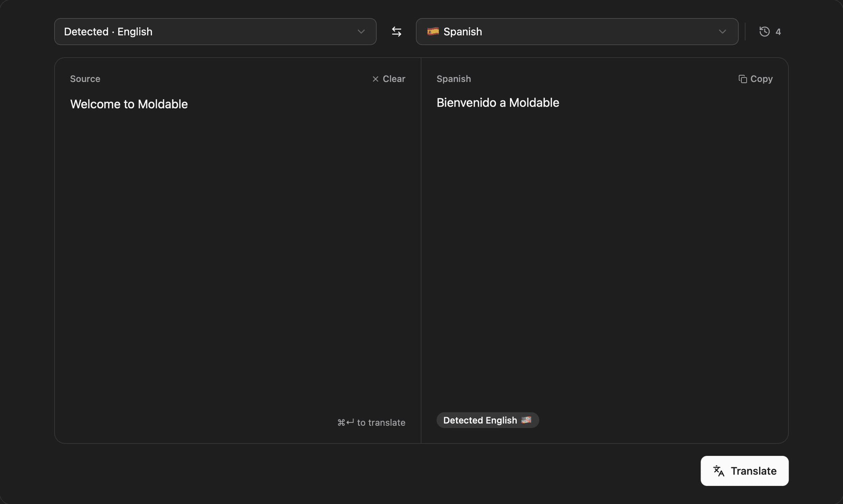This screenshot has height=504, width=843.
Task: Open the Spanish target language dropdown
Action: 577,32
